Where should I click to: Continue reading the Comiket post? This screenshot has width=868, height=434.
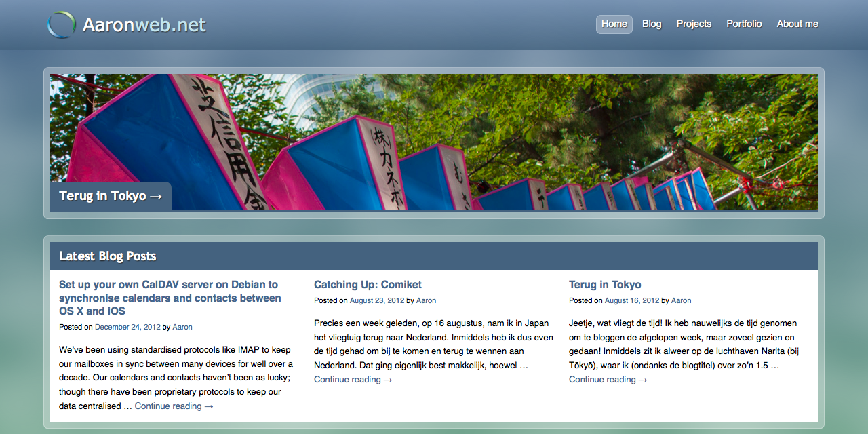point(353,380)
